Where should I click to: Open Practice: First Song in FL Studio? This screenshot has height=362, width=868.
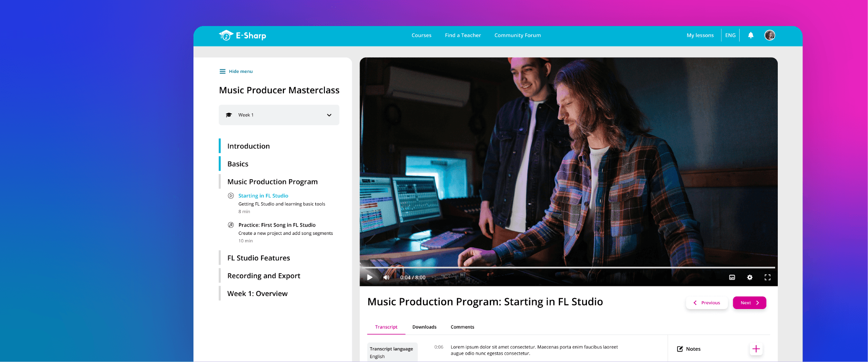pyautogui.click(x=277, y=225)
